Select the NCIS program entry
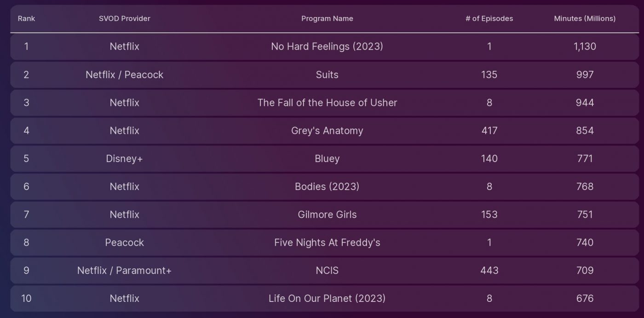 pos(327,271)
